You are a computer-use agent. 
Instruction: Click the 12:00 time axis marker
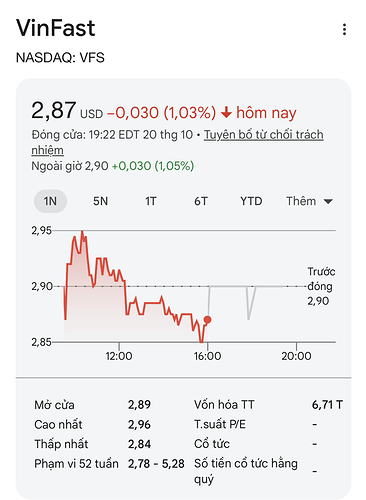click(x=119, y=356)
